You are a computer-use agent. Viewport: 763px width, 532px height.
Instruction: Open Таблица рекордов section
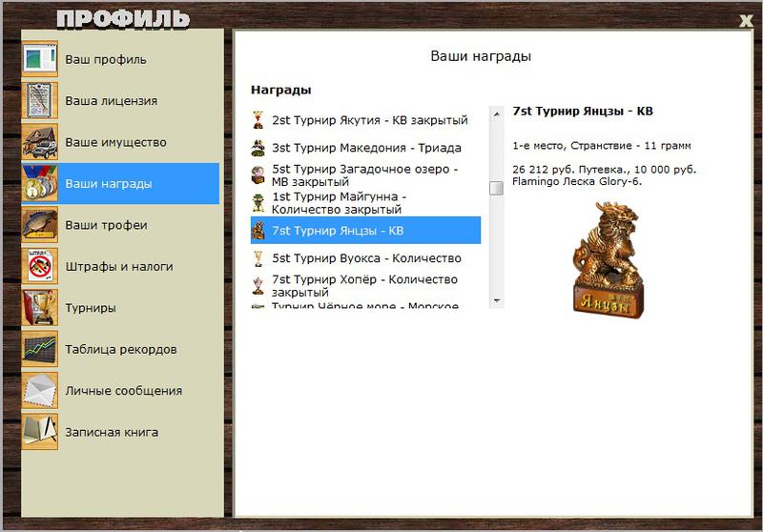[x=120, y=349]
